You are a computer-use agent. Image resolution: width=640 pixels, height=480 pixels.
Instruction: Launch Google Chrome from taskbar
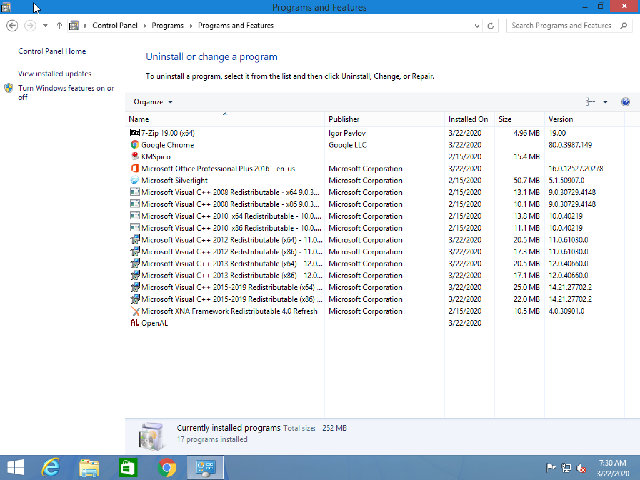click(x=167, y=468)
